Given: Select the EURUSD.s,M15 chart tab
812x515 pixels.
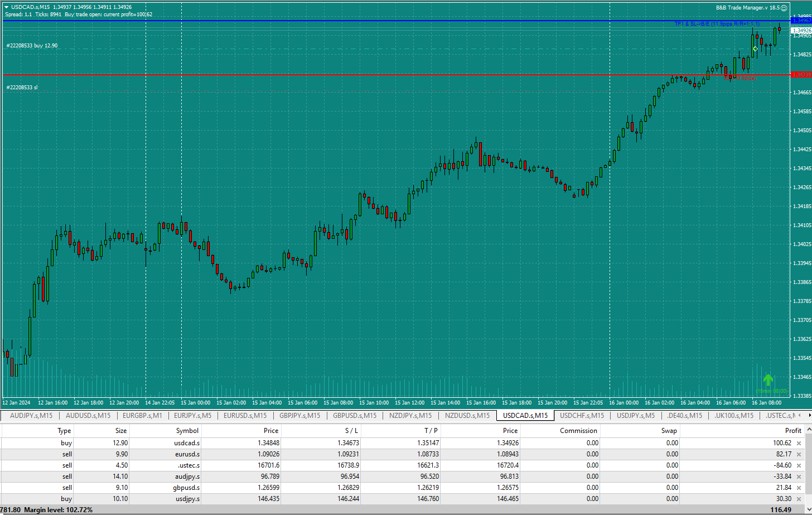Looking at the screenshot, I should [x=245, y=415].
